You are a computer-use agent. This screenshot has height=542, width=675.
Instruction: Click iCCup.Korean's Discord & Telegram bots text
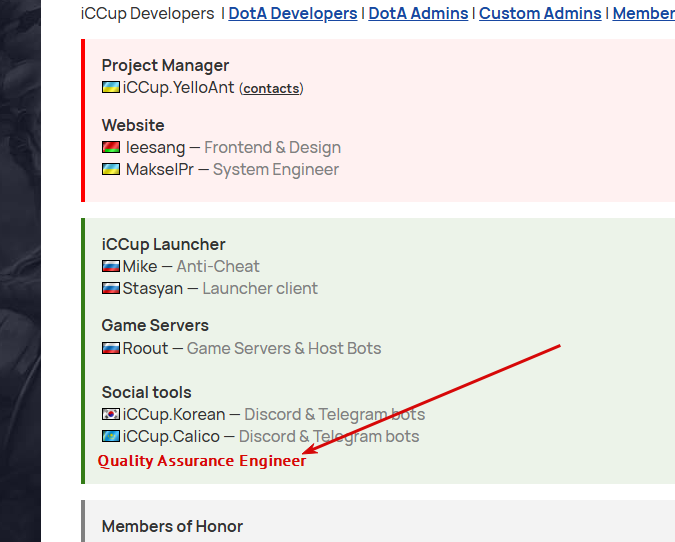point(334,415)
